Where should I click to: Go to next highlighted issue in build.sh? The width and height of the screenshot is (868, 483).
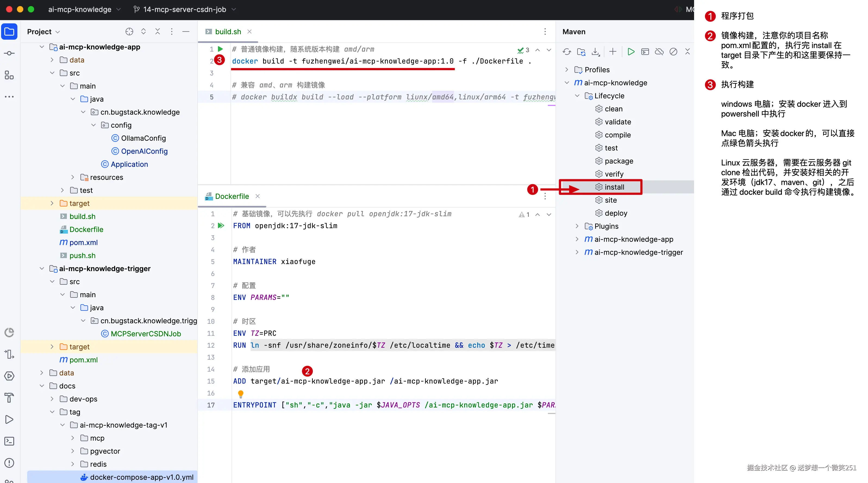pyautogui.click(x=549, y=50)
